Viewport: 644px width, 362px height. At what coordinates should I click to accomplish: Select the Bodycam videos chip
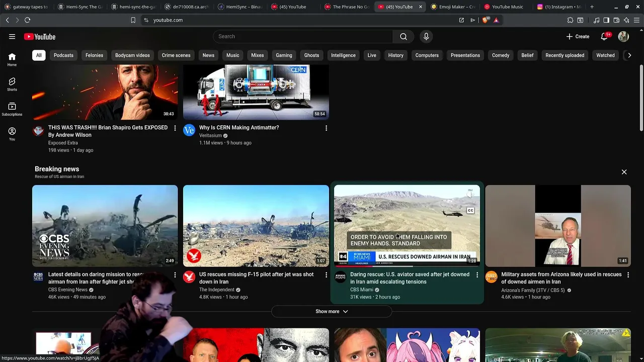[x=132, y=55]
